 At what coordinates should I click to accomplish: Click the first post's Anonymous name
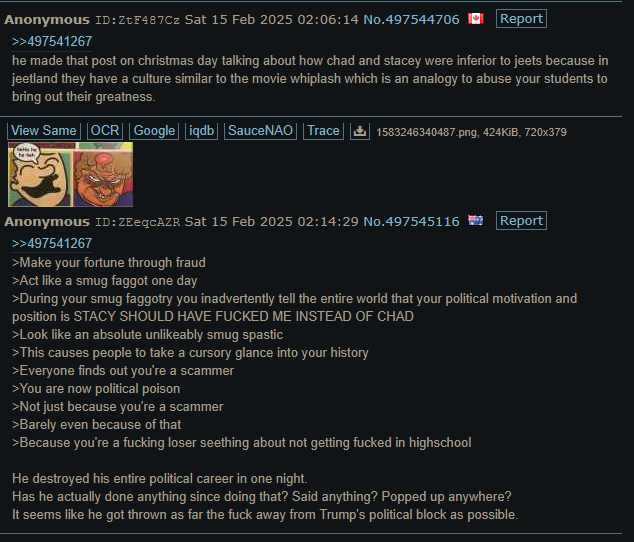pyautogui.click(x=47, y=19)
